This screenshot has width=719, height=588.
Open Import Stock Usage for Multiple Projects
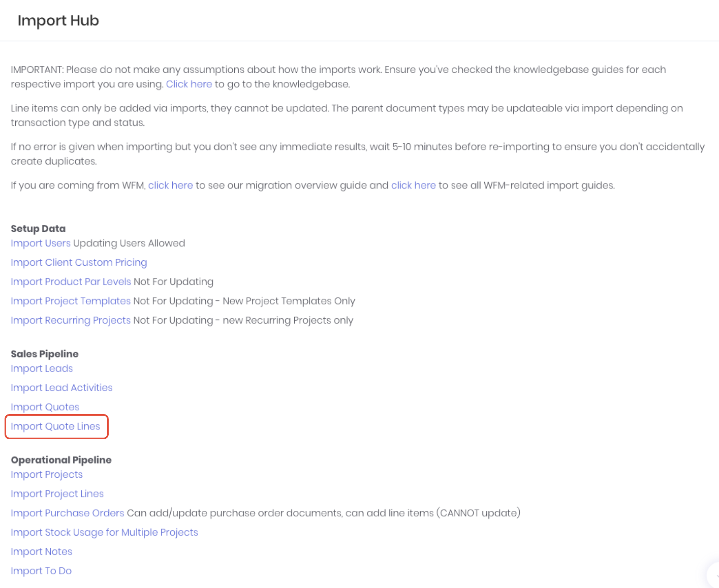[104, 532]
